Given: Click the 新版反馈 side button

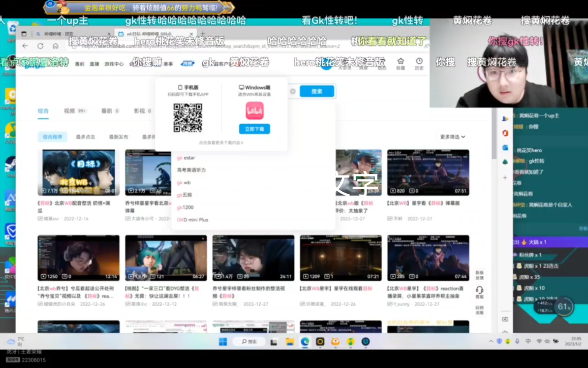Looking at the screenshot, I should coord(479,275).
